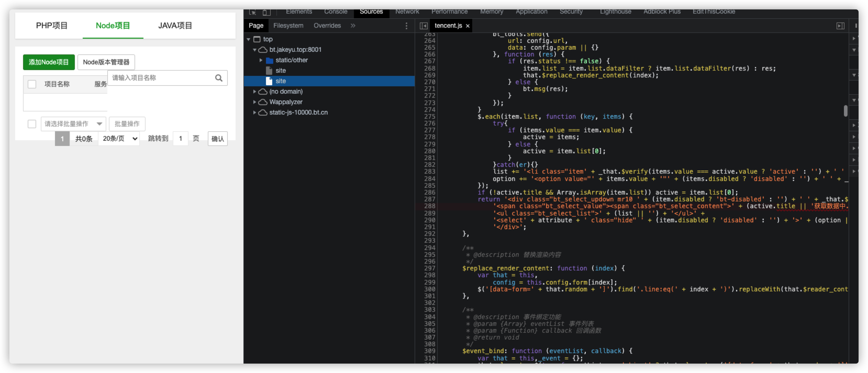Select the Filesystem navigator tab

[288, 26]
